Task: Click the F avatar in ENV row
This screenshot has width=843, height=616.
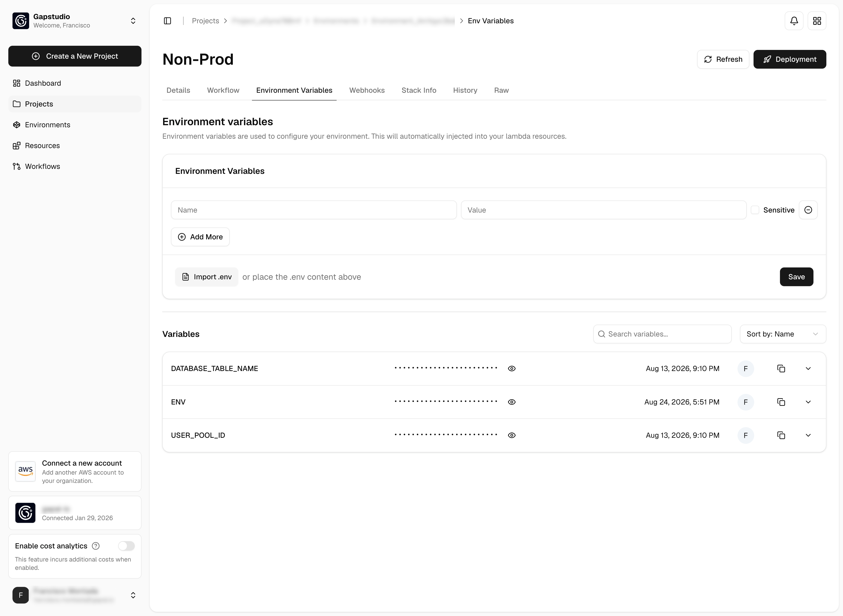Action: pyautogui.click(x=746, y=402)
